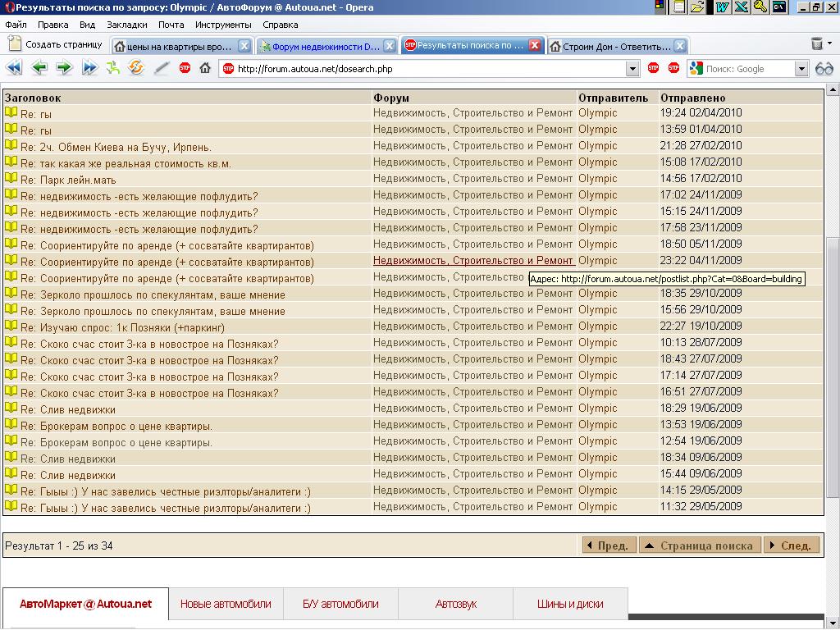
Task: Click the book icon for 'Re: Изучаю спрос: 1к Позняки'
Action: 11,326
